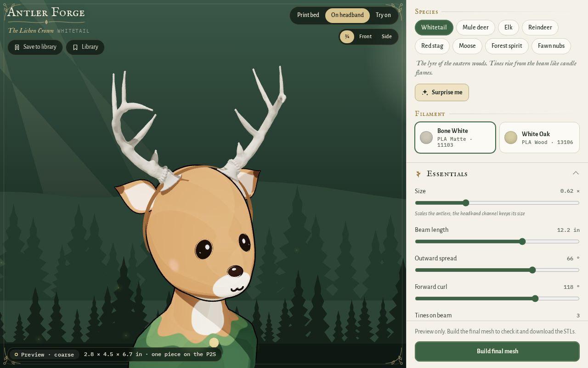588x368 pixels.
Task: Click the sparkle icon on Surprise me
Action: (x=425, y=92)
